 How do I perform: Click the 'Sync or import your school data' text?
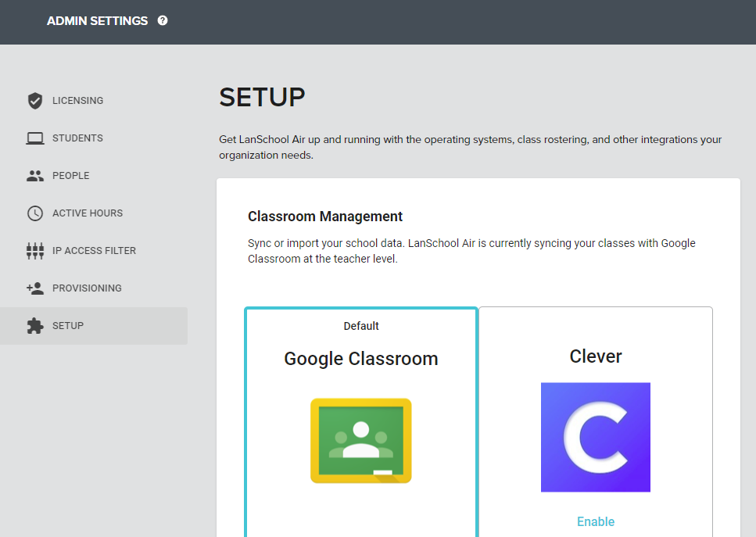coord(471,251)
